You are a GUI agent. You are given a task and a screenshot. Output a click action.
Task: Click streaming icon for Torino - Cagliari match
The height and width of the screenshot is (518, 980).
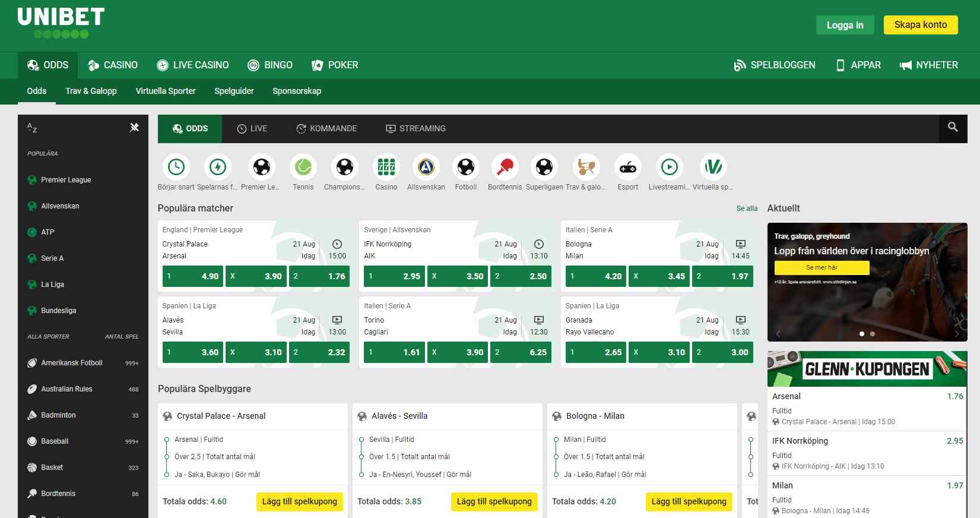[539, 320]
